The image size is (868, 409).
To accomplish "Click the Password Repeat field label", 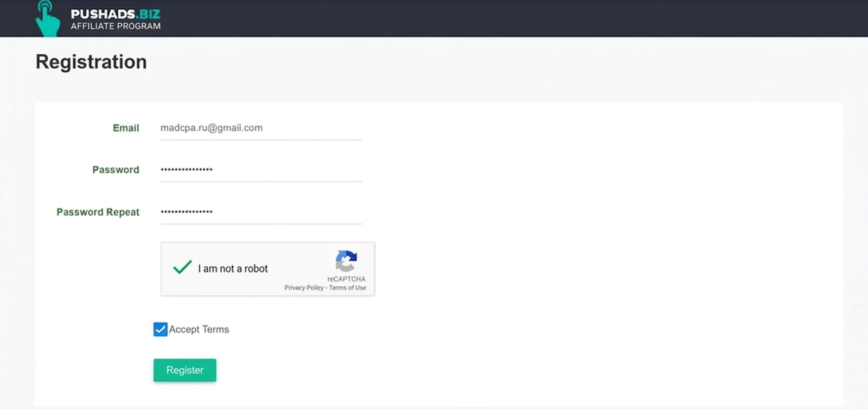I will pyautogui.click(x=98, y=212).
